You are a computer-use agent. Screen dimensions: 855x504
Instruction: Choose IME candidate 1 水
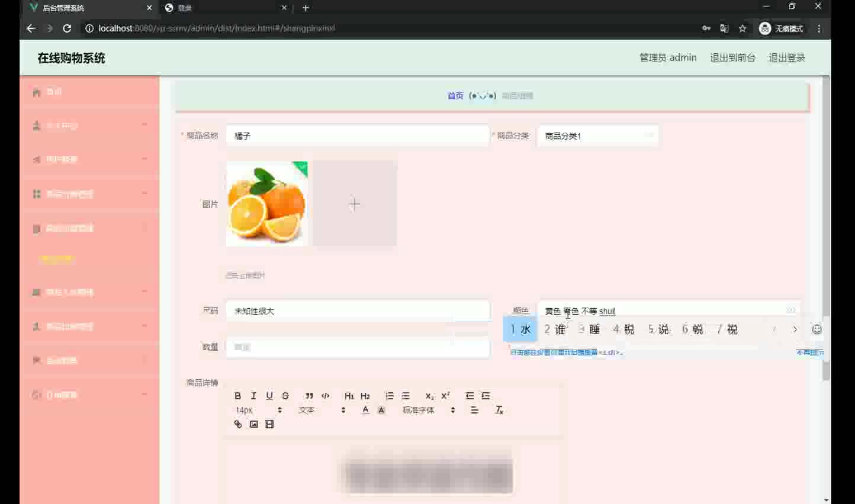click(x=520, y=329)
